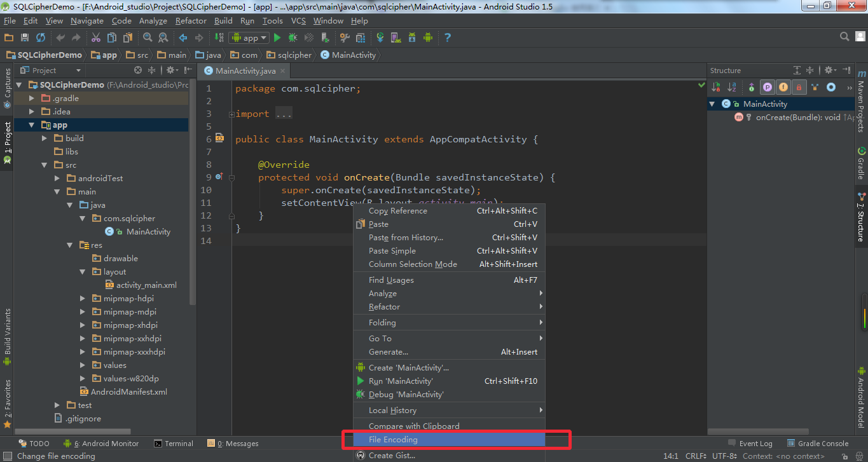
Task: Toggle Show Anonymous Classes in the Structure panel
Action: 830,87
